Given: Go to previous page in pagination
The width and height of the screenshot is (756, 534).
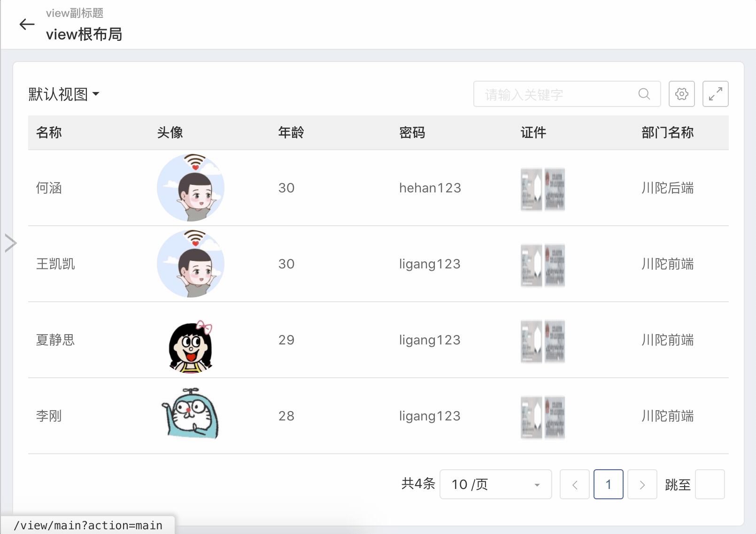Looking at the screenshot, I should pyautogui.click(x=575, y=484).
